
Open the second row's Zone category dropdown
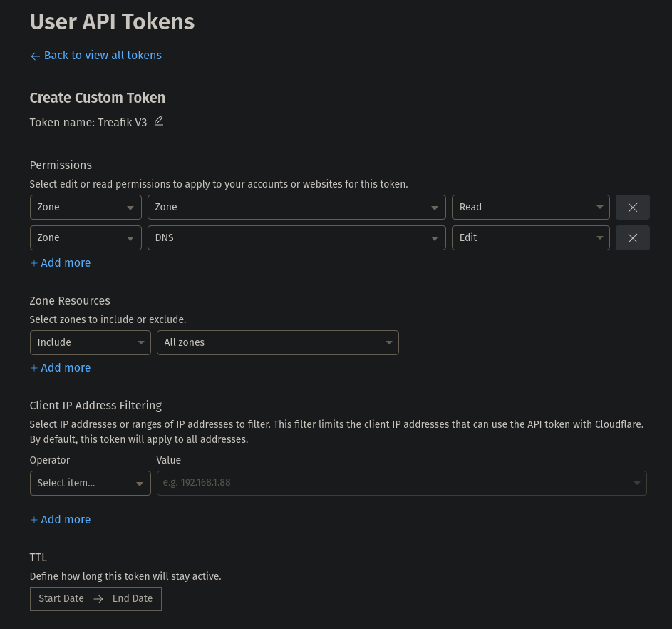tap(86, 238)
